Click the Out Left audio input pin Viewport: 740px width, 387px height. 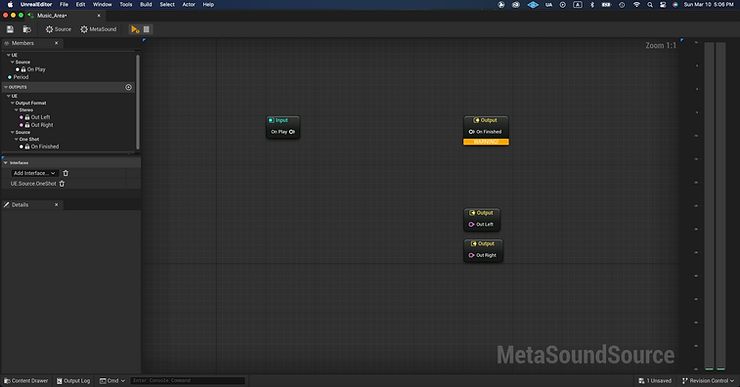point(471,225)
